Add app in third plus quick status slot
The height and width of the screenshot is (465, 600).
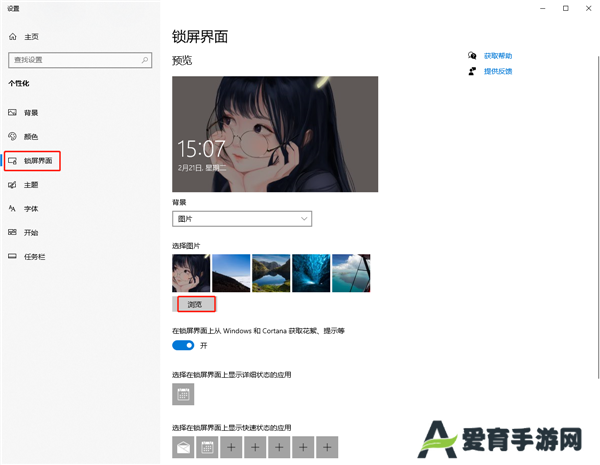pyautogui.click(x=279, y=447)
